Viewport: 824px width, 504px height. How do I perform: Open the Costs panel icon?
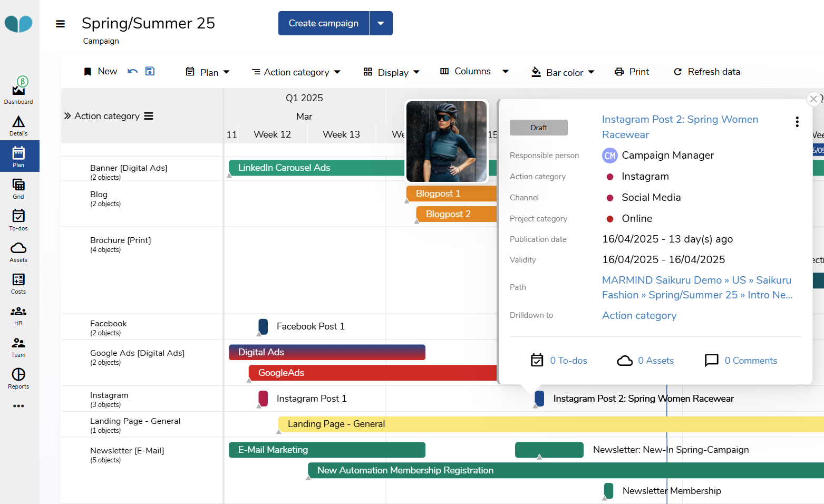(18, 280)
